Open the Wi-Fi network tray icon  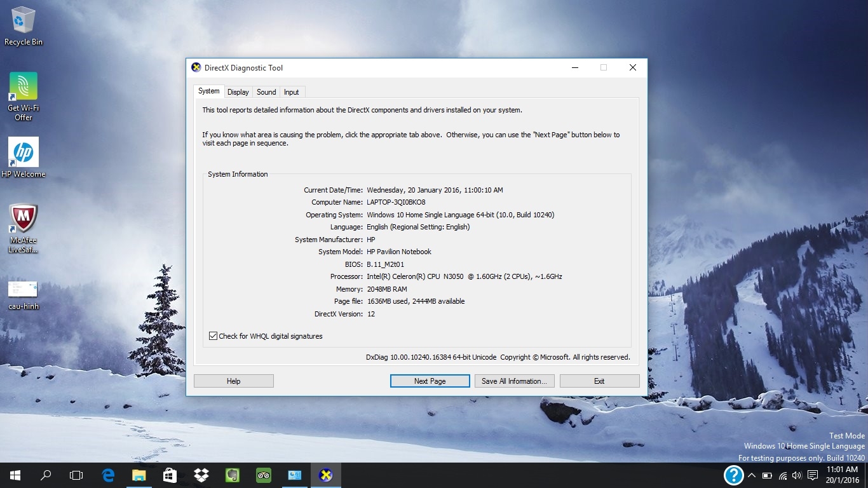click(782, 475)
